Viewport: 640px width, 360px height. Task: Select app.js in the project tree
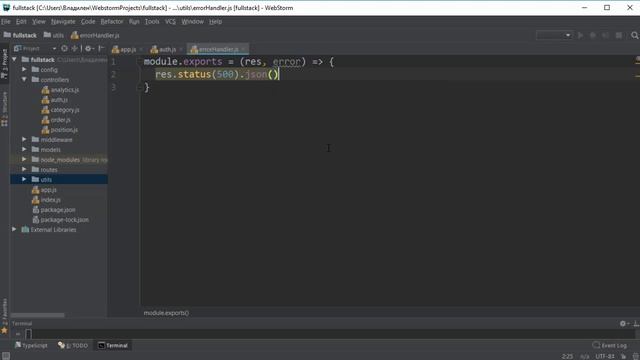coord(44,190)
